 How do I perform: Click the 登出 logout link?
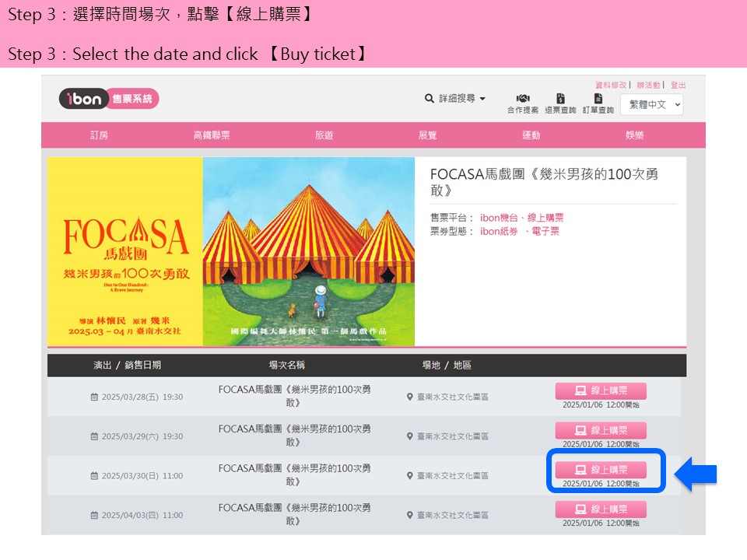678,85
